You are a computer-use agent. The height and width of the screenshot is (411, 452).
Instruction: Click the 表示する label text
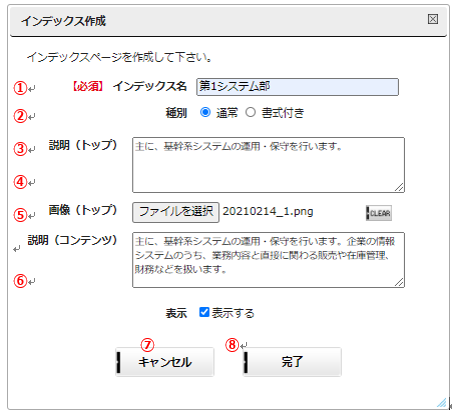[233, 313]
